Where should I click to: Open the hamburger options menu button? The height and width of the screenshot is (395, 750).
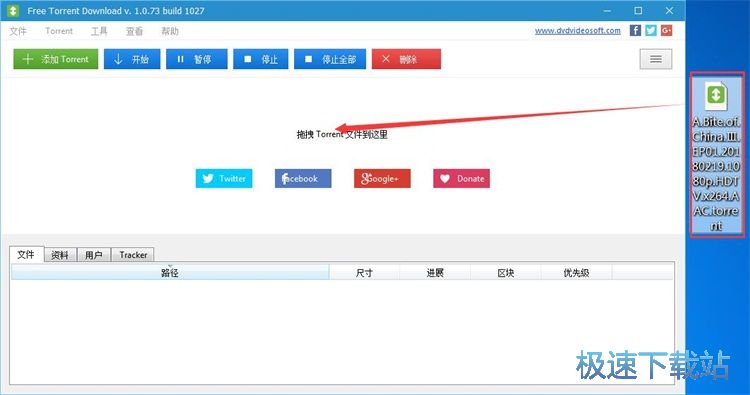pos(656,59)
